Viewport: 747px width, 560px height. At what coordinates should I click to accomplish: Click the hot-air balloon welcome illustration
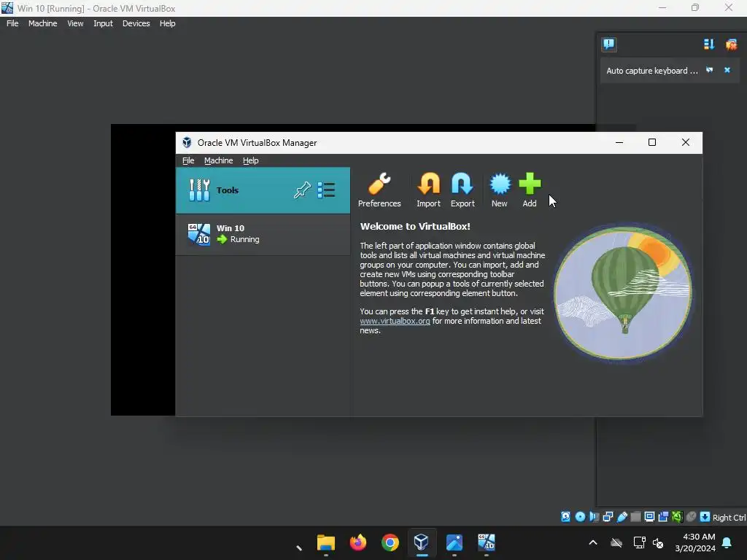pyautogui.click(x=623, y=292)
